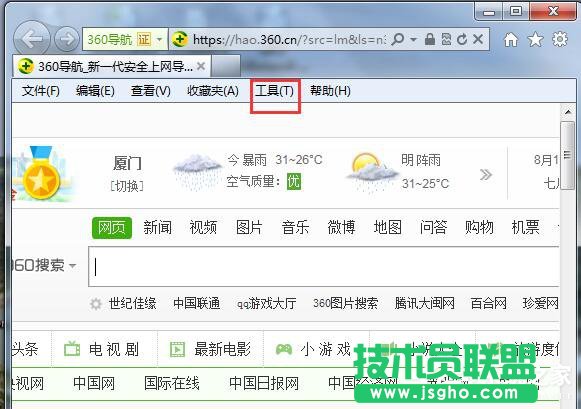581x409 pixels.
Task: Select the 微博 search category
Action: pos(341,227)
